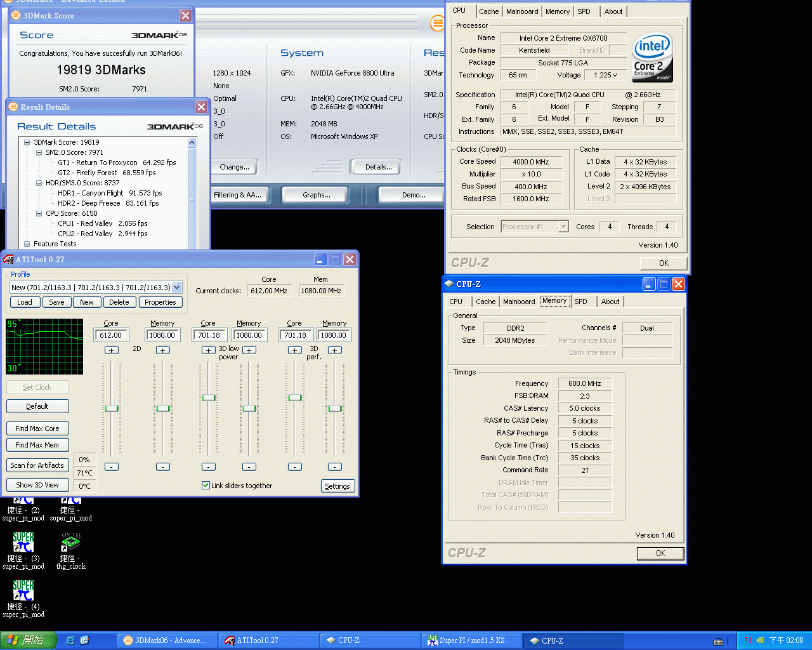
Task: Switch to Super PI in the taskbar
Action: [471, 640]
